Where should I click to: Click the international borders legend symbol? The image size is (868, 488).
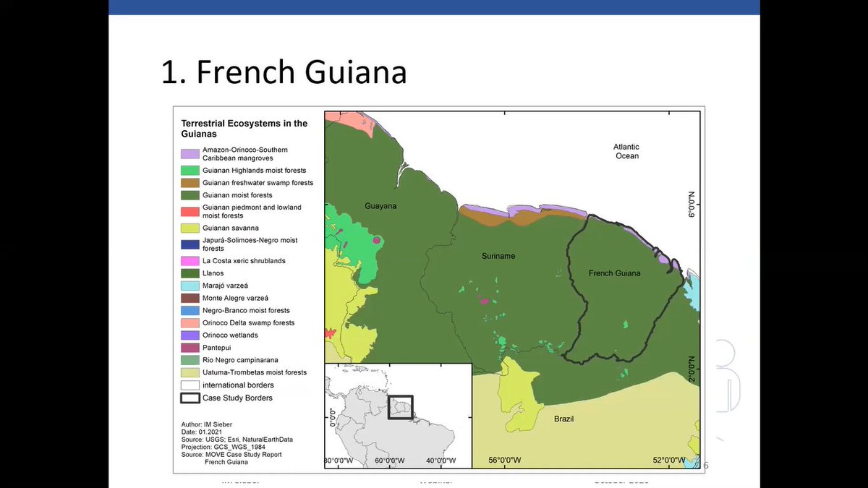tap(190, 385)
